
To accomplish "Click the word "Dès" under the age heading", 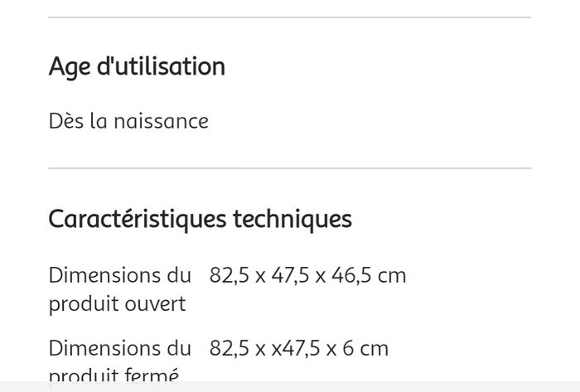I will click(x=65, y=121).
